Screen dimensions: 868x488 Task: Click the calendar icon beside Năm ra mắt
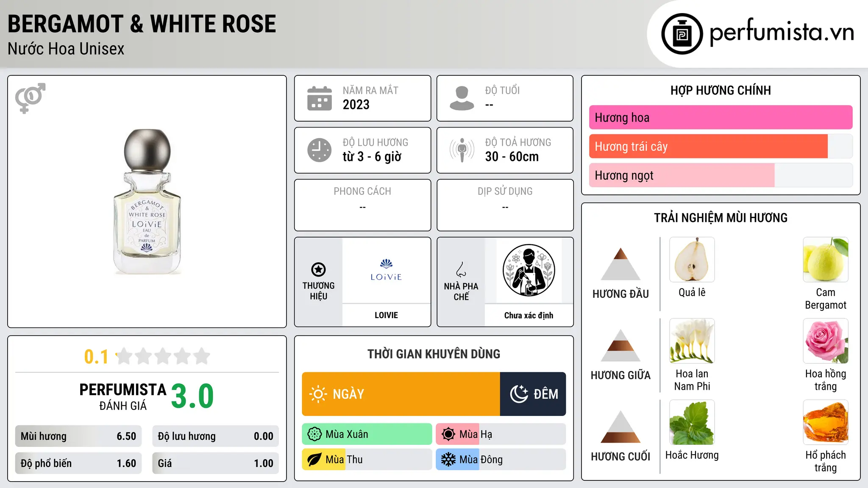pos(320,98)
